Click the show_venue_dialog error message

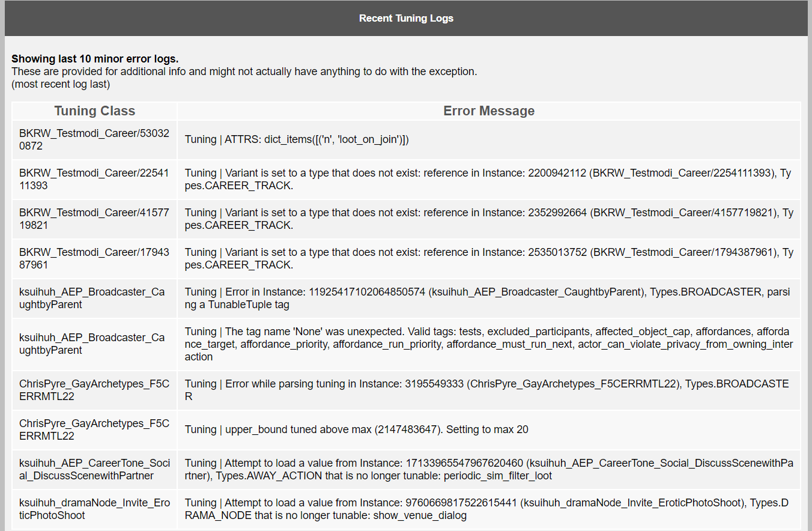tap(489, 509)
